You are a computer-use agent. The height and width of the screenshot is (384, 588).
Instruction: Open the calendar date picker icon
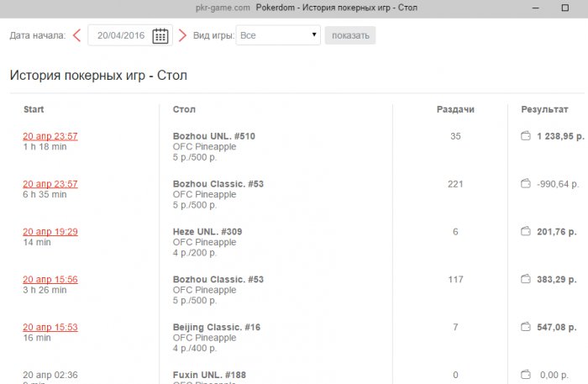pyautogui.click(x=160, y=35)
